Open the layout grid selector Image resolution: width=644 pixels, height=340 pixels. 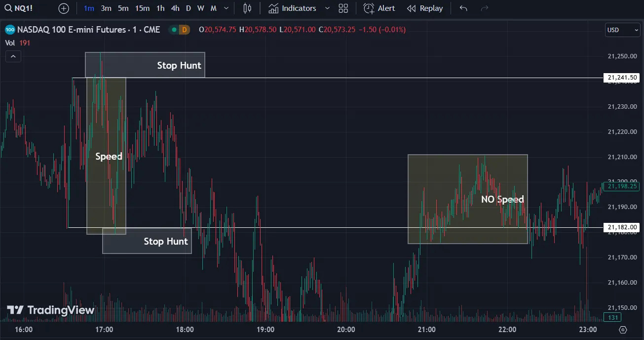point(343,8)
